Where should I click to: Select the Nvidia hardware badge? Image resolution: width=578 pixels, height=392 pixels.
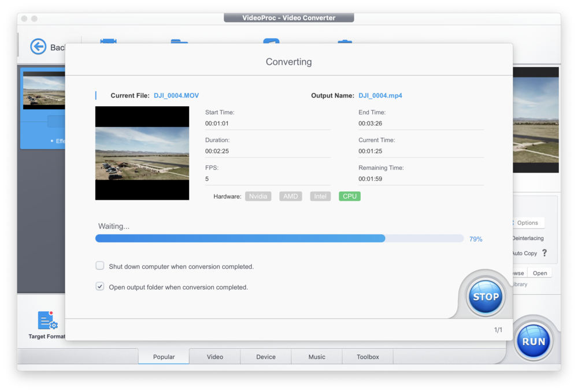pos(258,196)
